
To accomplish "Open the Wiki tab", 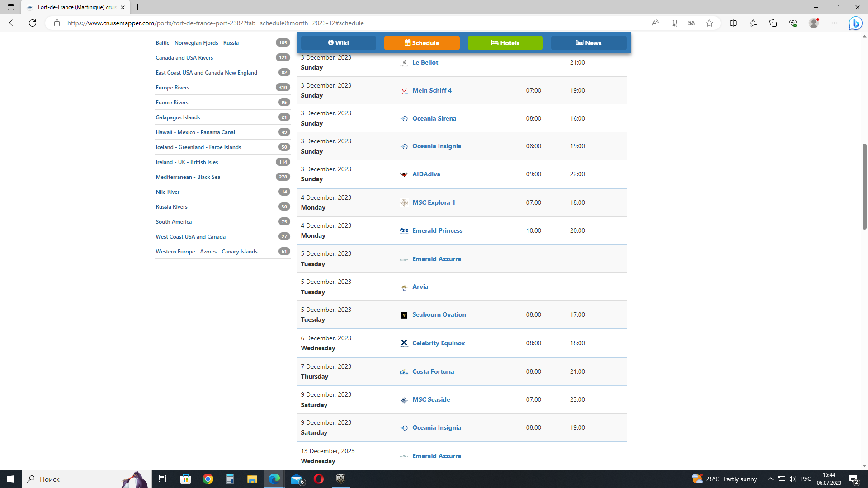I will [x=338, y=43].
